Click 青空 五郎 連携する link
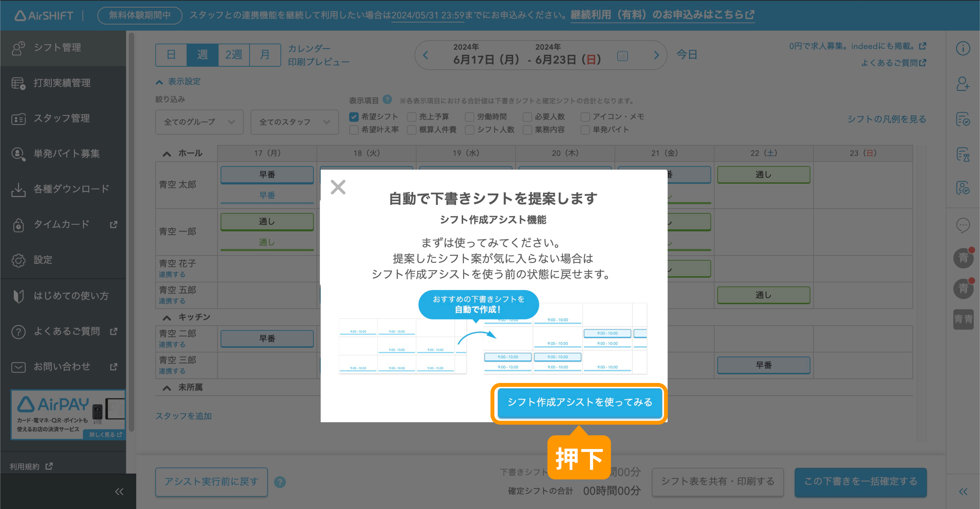Screen dimensions: 980x509 point(172,301)
